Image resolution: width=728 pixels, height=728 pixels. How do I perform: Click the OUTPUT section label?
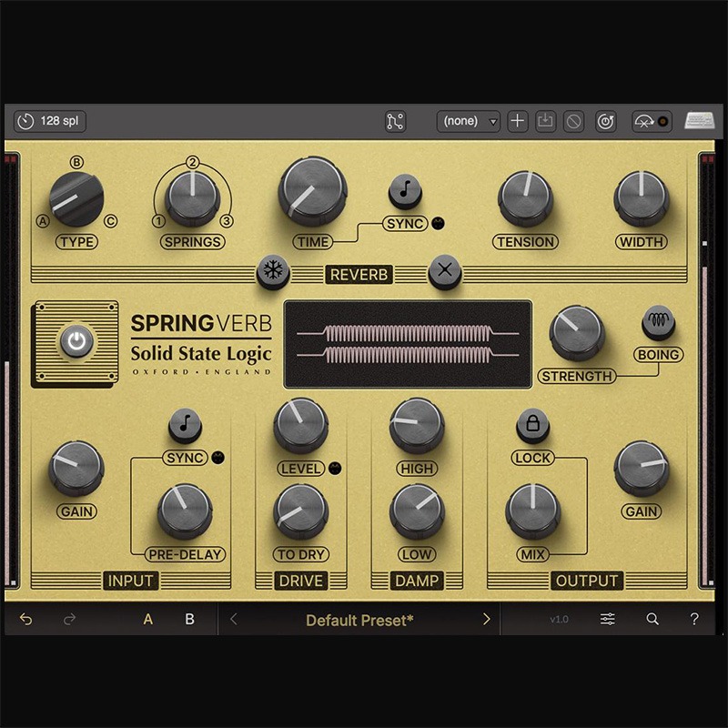coord(587,581)
